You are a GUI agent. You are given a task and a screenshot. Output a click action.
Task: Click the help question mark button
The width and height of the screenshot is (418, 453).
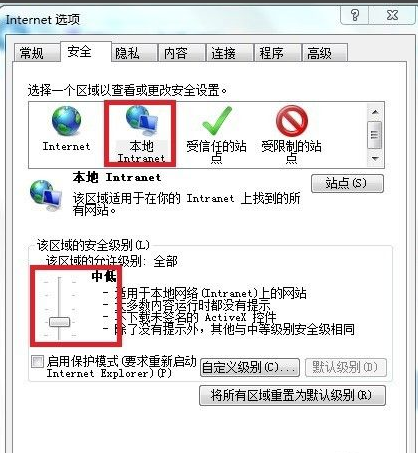(x=355, y=15)
